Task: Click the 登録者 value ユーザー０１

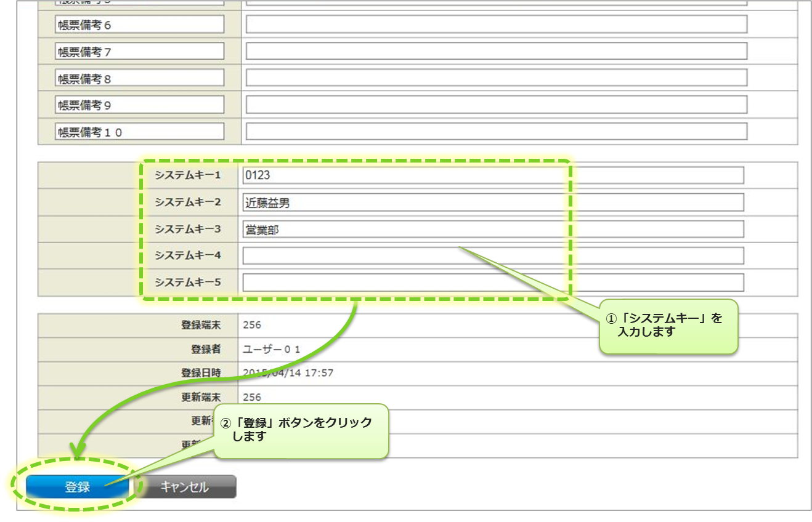Action: coord(272,349)
